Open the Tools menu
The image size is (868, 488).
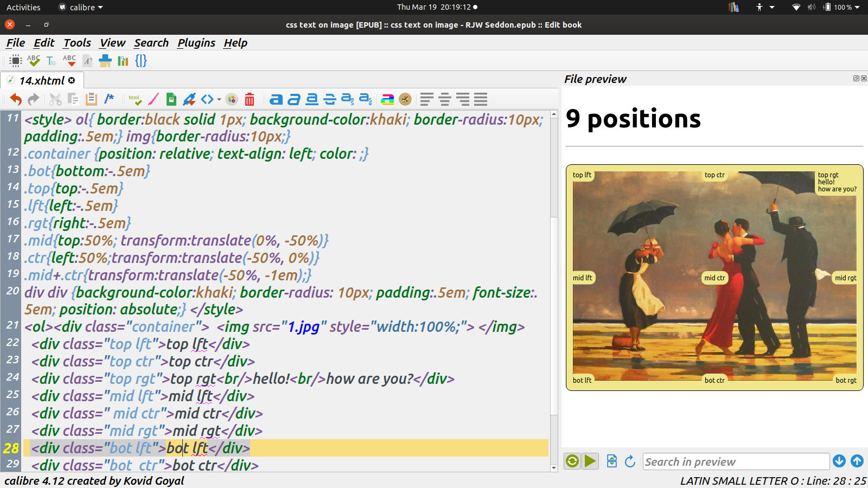tap(77, 43)
